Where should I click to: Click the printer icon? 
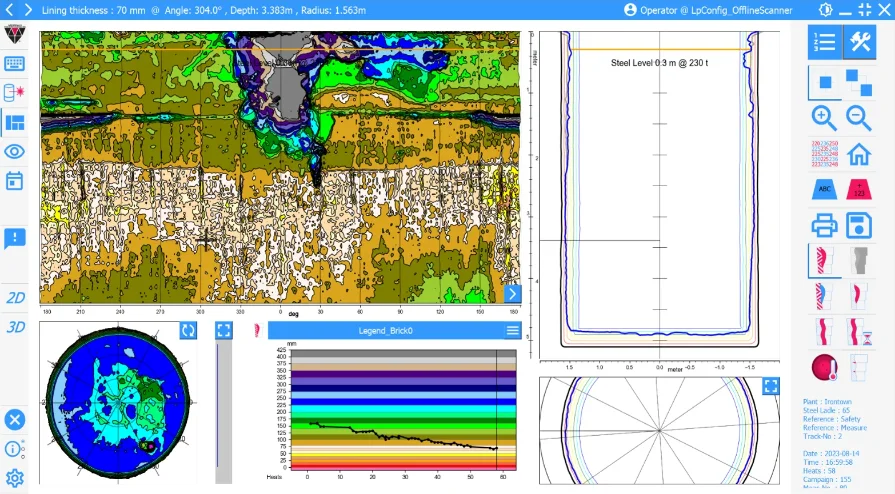pyautogui.click(x=824, y=225)
